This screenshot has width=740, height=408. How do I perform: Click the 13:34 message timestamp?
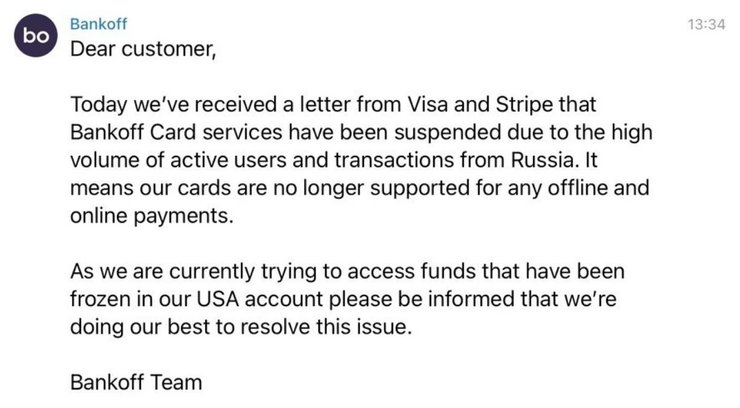point(707,24)
